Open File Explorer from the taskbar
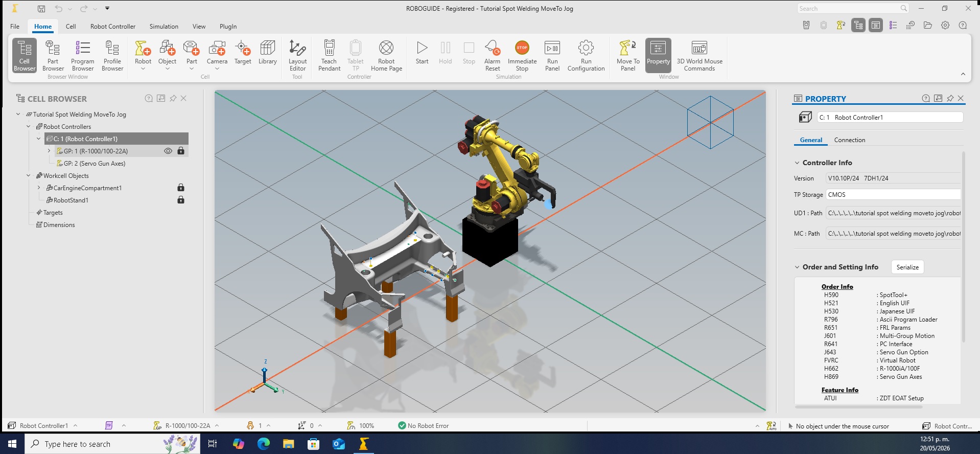Screen dimensions: 980x454 click(x=288, y=444)
